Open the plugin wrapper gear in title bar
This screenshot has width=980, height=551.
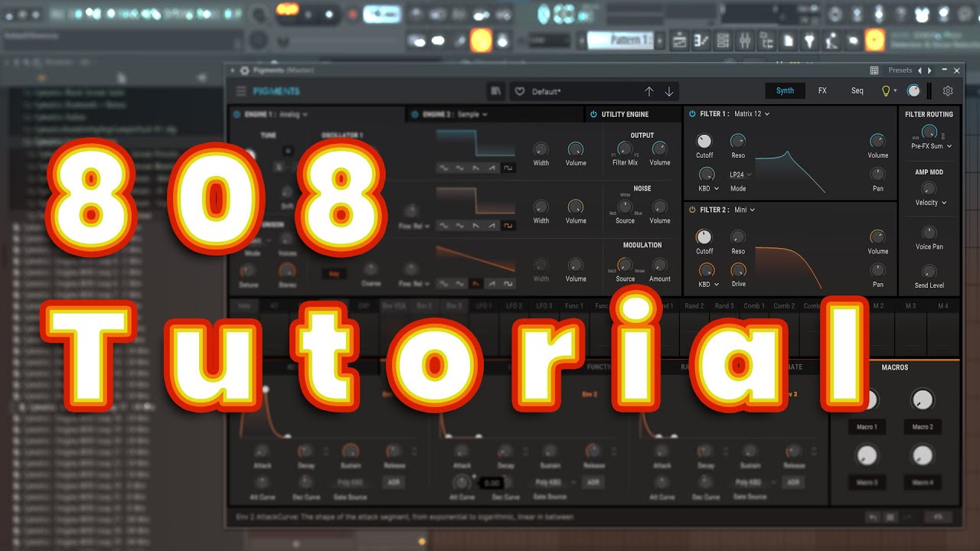pyautogui.click(x=245, y=70)
